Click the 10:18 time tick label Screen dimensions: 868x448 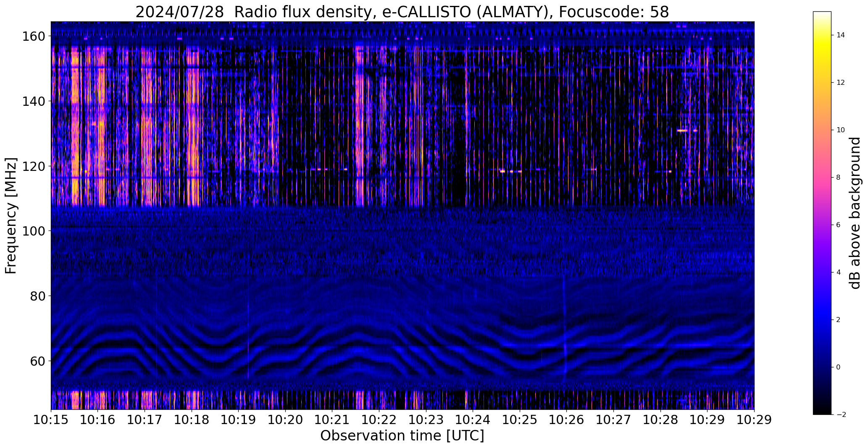[x=192, y=420]
